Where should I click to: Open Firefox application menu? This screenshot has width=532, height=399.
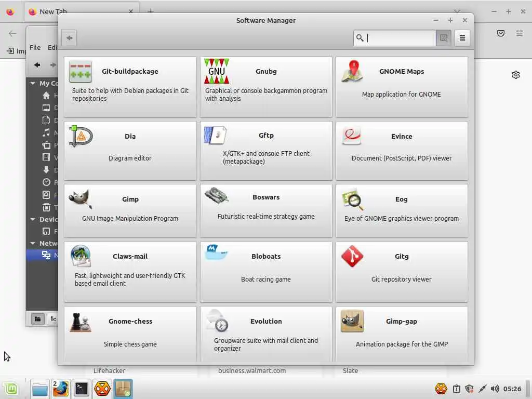[x=520, y=33]
